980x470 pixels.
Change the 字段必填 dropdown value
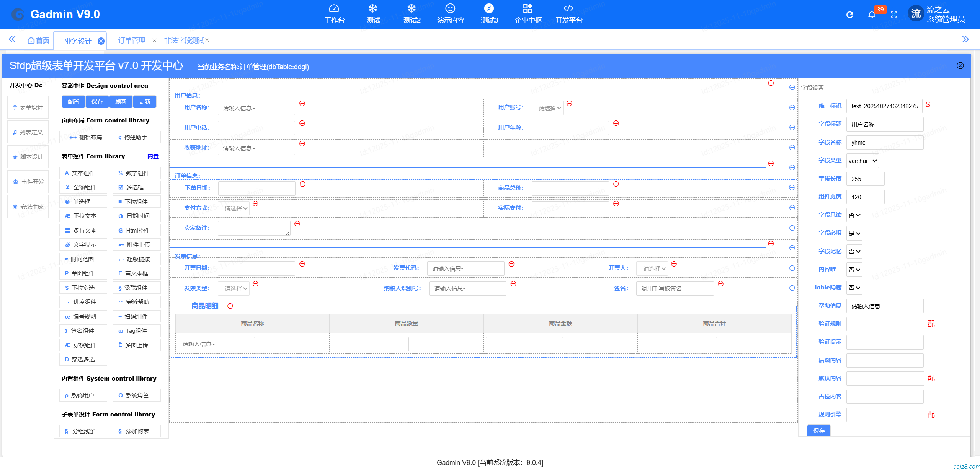(854, 233)
